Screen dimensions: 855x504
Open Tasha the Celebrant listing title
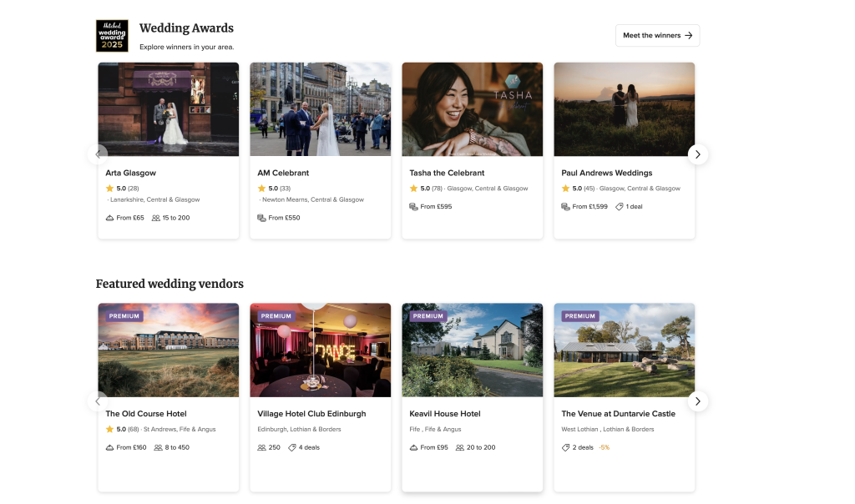pyautogui.click(x=447, y=173)
